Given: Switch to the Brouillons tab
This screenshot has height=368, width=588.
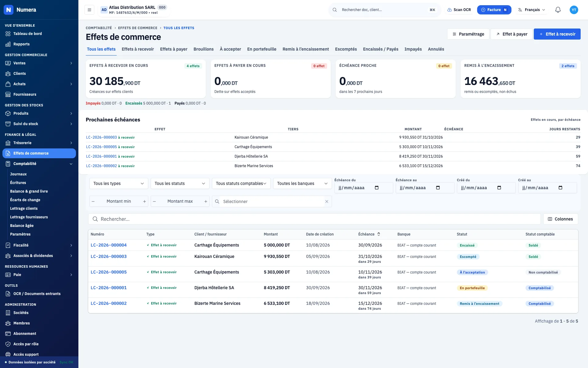Looking at the screenshot, I should coord(204,49).
